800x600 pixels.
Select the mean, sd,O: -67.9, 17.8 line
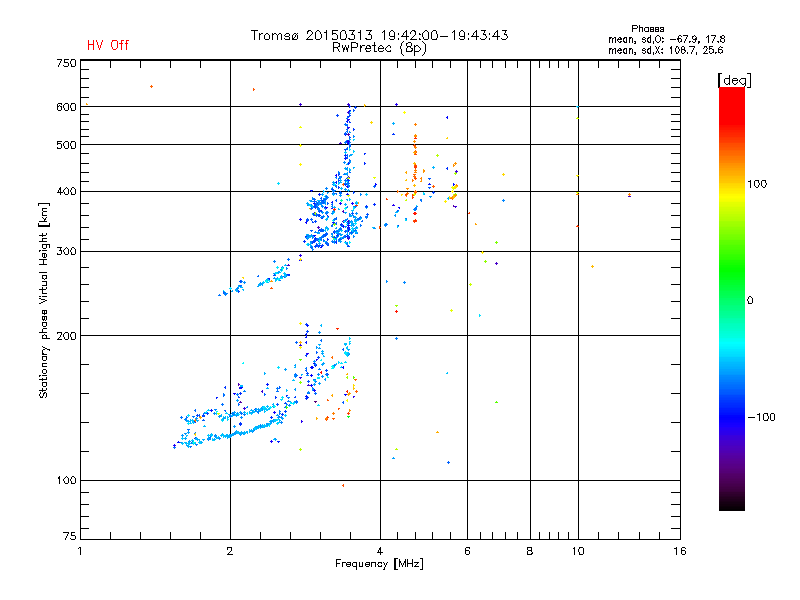[666, 39]
